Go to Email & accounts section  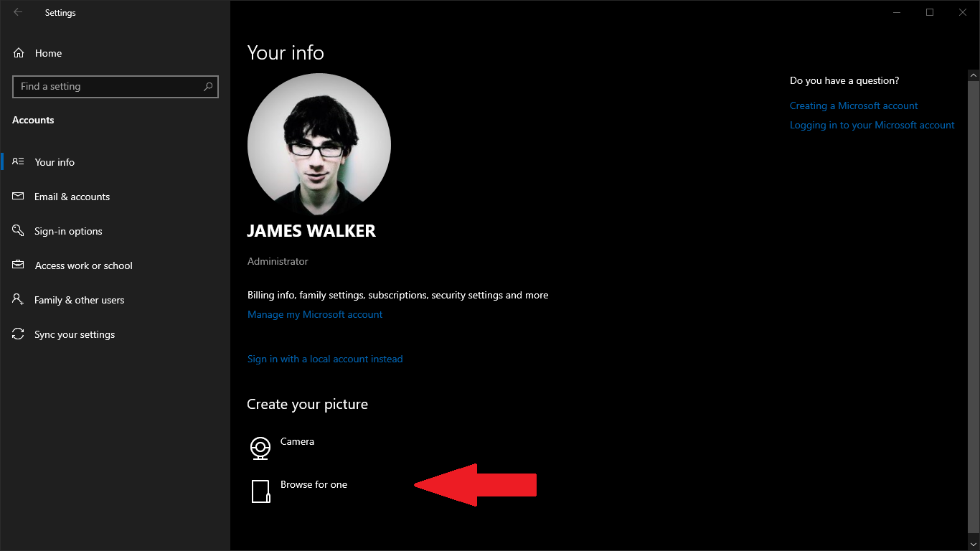point(72,197)
